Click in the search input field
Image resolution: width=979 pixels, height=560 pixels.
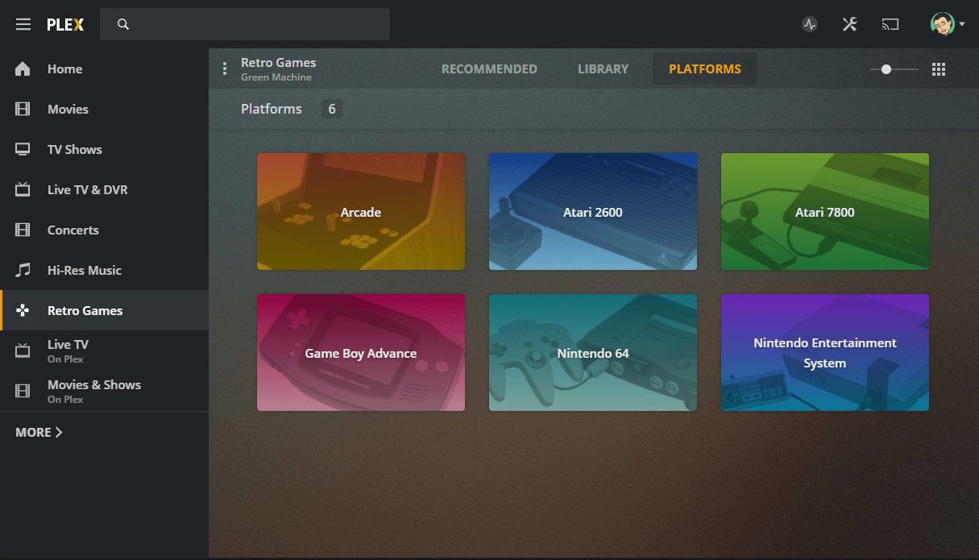click(245, 24)
